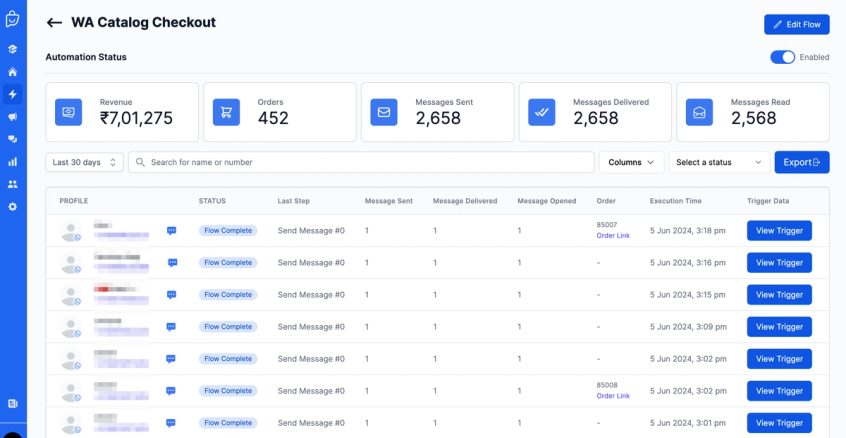The width and height of the screenshot is (846, 438).
Task: Click Flow Complete badge in 3:15 pm row
Action: click(228, 295)
